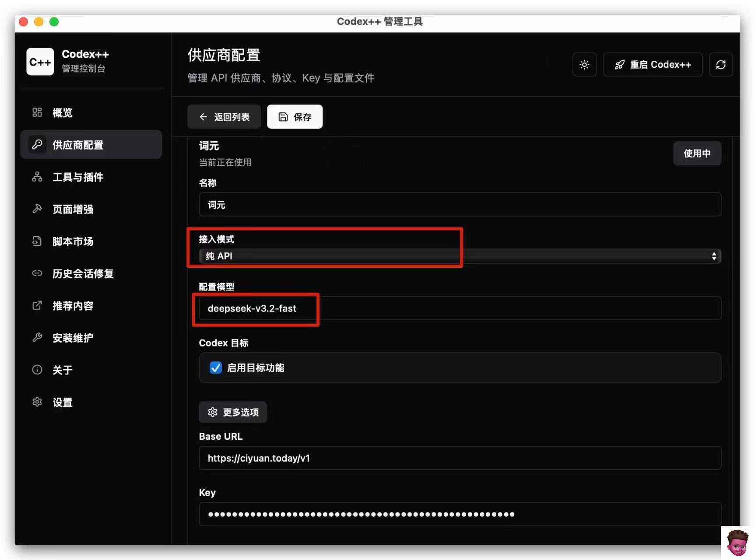Go to 页面增强 page
The image size is (755, 560).
(x=91, y=209)
